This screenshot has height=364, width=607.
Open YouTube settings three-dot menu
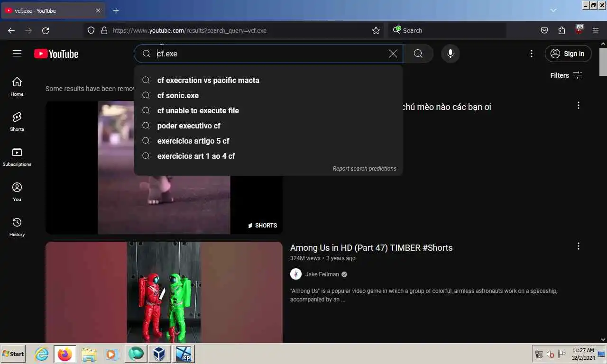click(532, 54)
